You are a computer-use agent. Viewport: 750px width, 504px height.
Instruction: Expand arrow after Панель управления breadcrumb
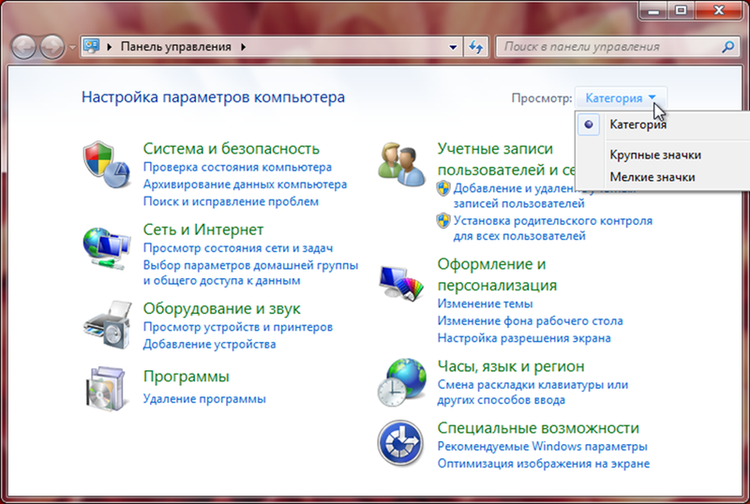pyautogui.click(x=243, y=47)
